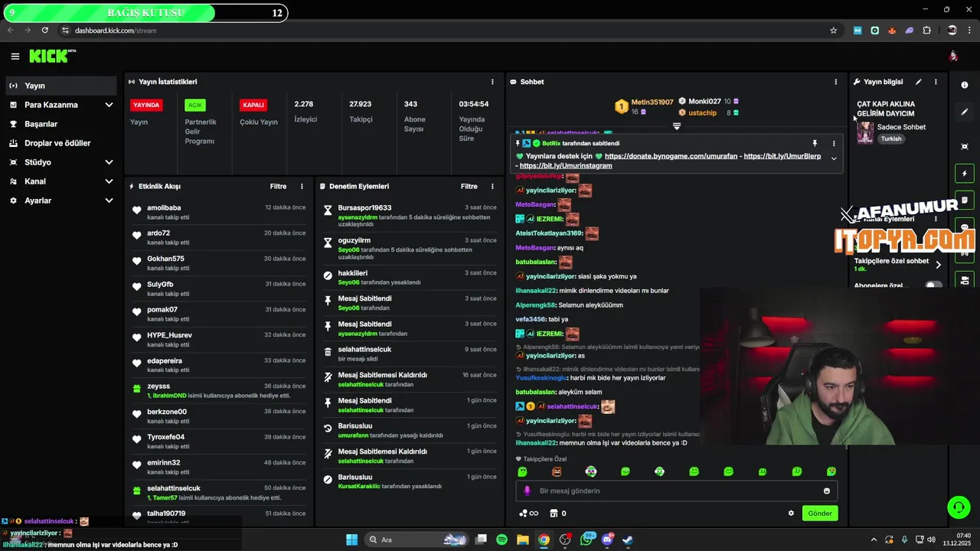Expand the pinned message with chevron
Viewport: 980px width, 551px height.
tap(834, 158)
